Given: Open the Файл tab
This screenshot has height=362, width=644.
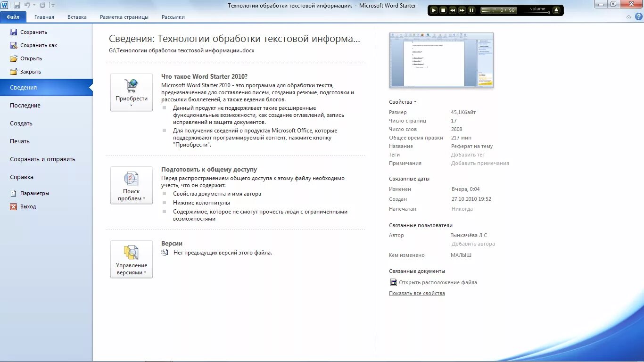Looking at the screenshot, I should click(x=13, y=17).
